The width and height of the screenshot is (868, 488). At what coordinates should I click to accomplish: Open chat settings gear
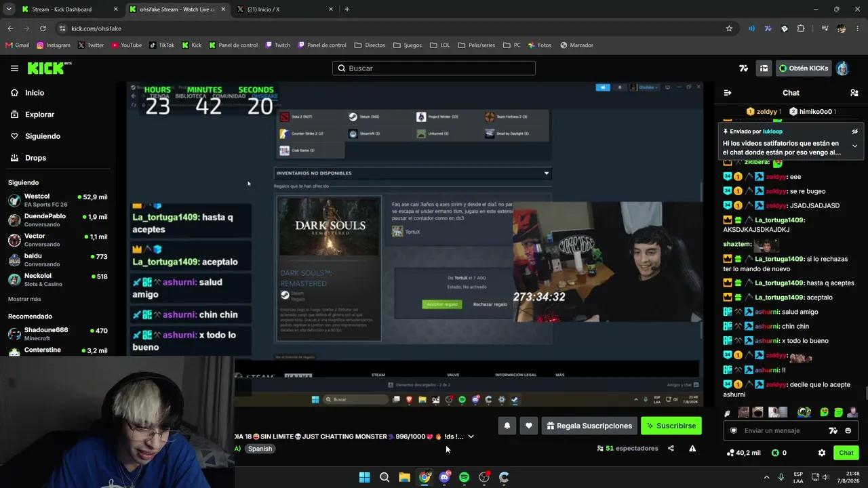pos(821,453)
